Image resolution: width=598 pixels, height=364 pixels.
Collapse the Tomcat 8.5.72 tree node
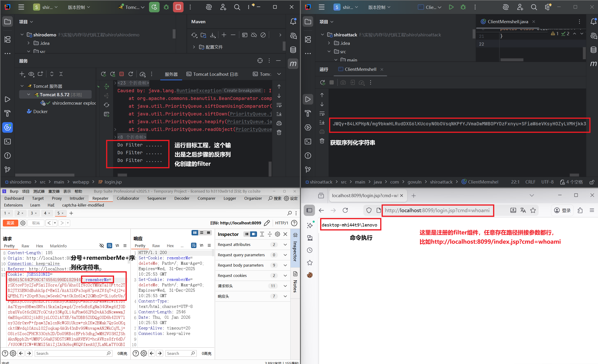[x=29, y=94]
